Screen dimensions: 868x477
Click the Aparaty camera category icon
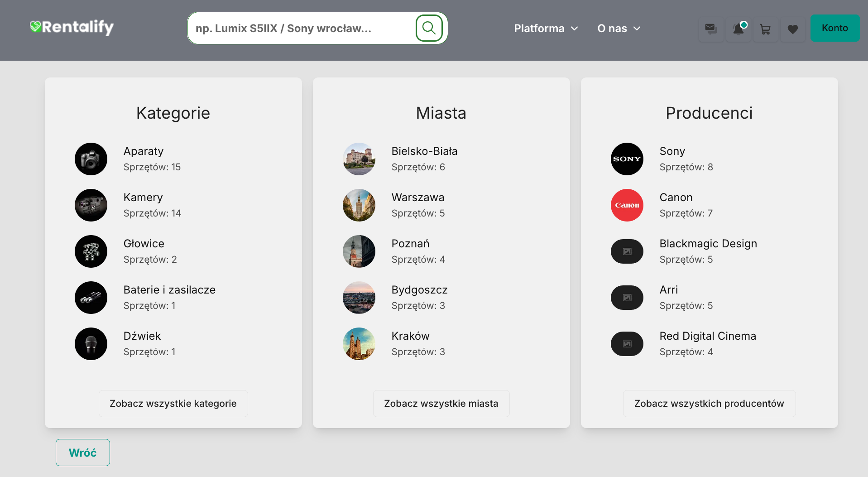tap(91, 159)
